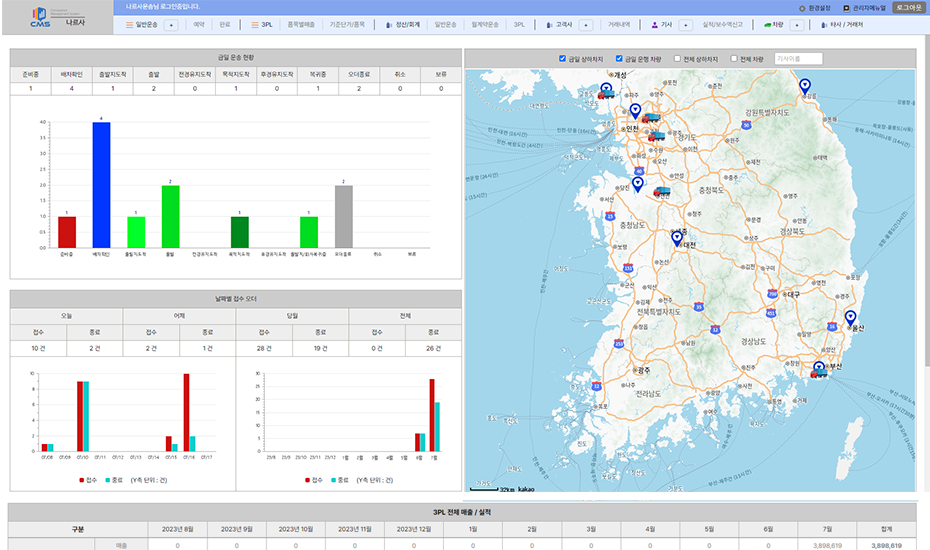Click the red 07/16 bar in the daily chart
Image resolution: width=930 pixels, height=550 pixels.
186,412
